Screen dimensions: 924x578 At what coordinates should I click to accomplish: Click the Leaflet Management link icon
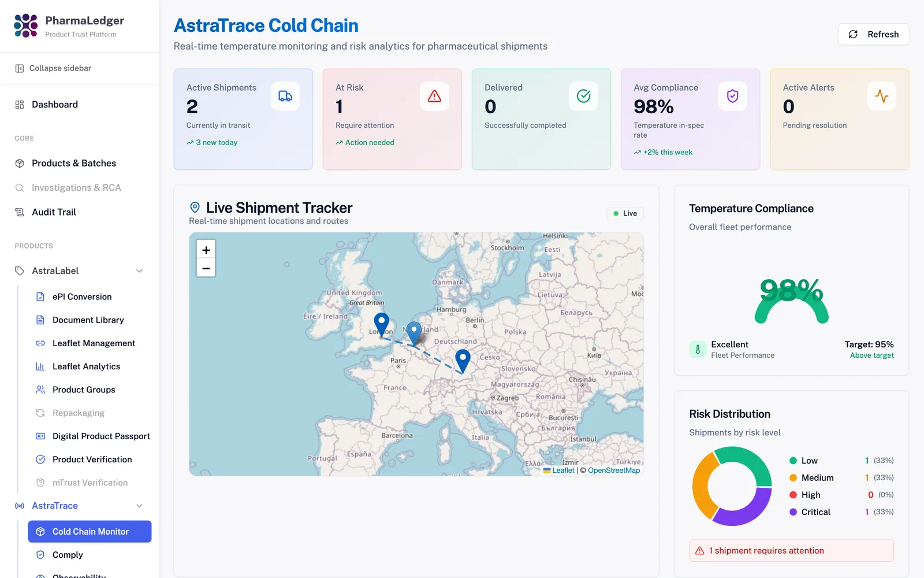40,343
